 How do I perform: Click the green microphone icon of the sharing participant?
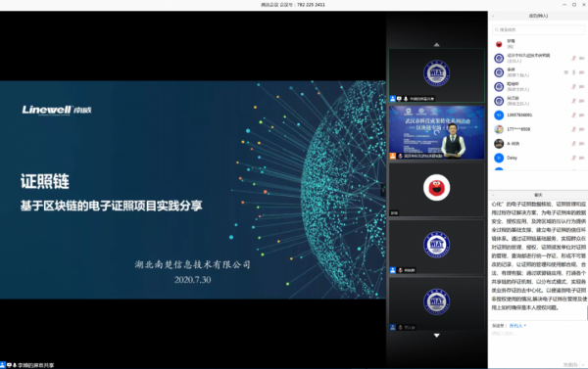(573, 72)
